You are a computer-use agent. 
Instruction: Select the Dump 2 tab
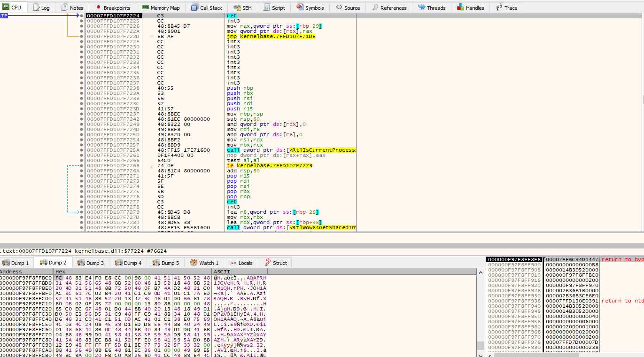(x=53, y=263)
